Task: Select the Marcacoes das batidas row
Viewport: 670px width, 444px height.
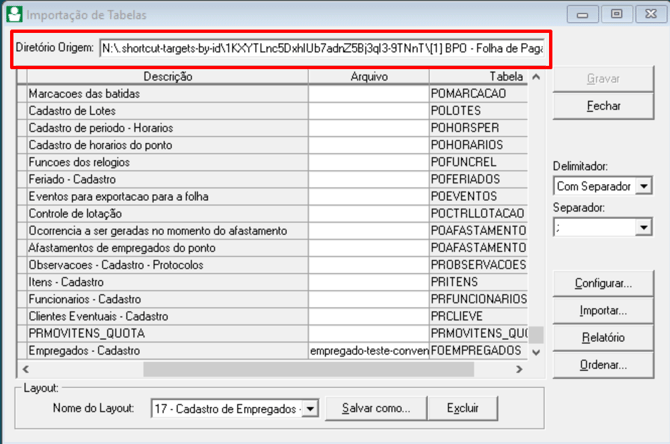Action: pos(167,93)
